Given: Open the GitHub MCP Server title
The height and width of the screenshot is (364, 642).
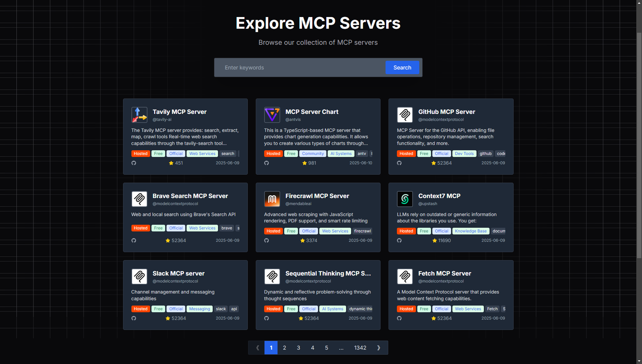Looking at the screenshot, I should coord(447,112).
